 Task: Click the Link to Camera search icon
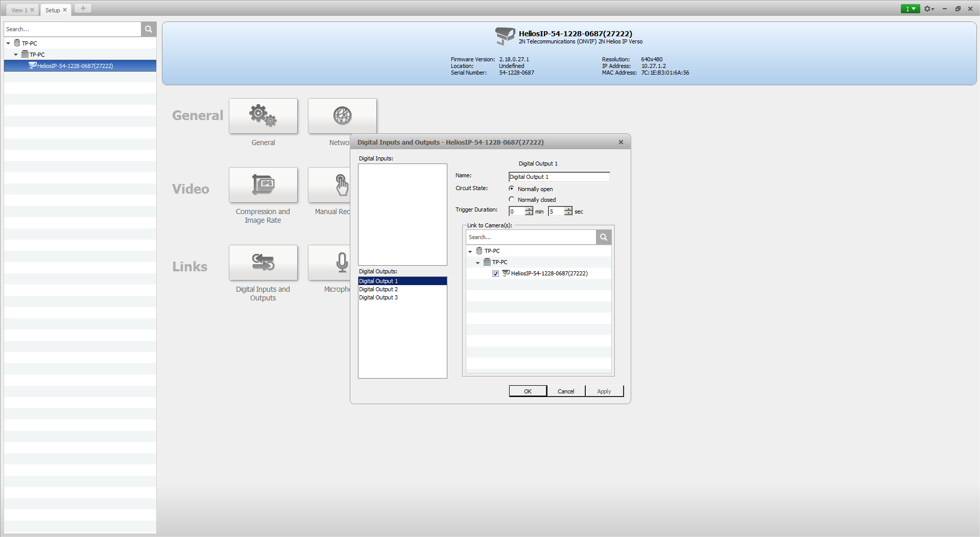(x=603, y=237)
